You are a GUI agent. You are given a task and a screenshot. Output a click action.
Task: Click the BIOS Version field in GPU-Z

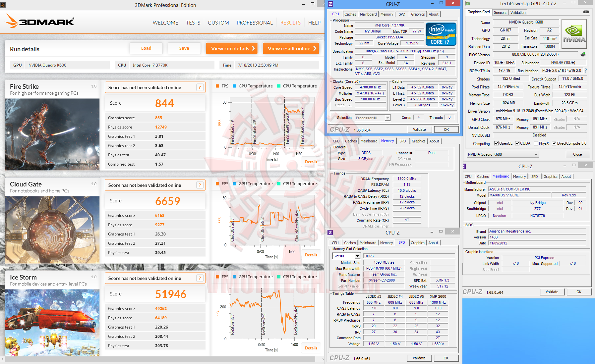(535, 54)
